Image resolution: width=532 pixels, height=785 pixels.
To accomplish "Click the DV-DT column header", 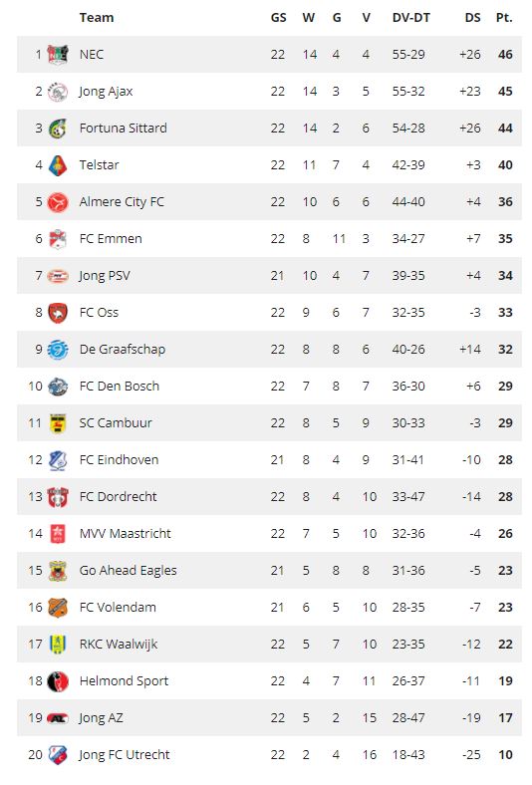I will click(410, 18).
